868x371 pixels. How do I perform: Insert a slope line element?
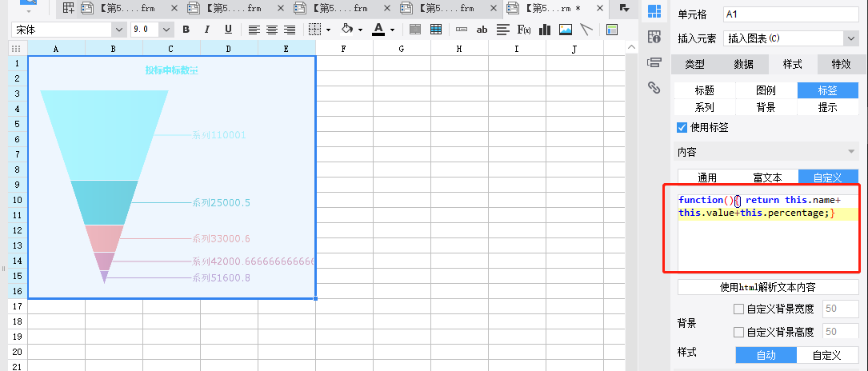(586, 30)
